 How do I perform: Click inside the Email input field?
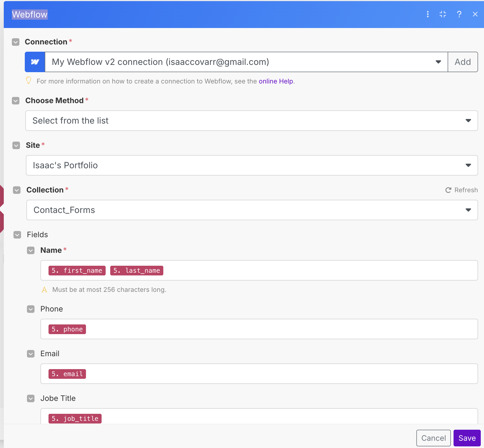259,374
